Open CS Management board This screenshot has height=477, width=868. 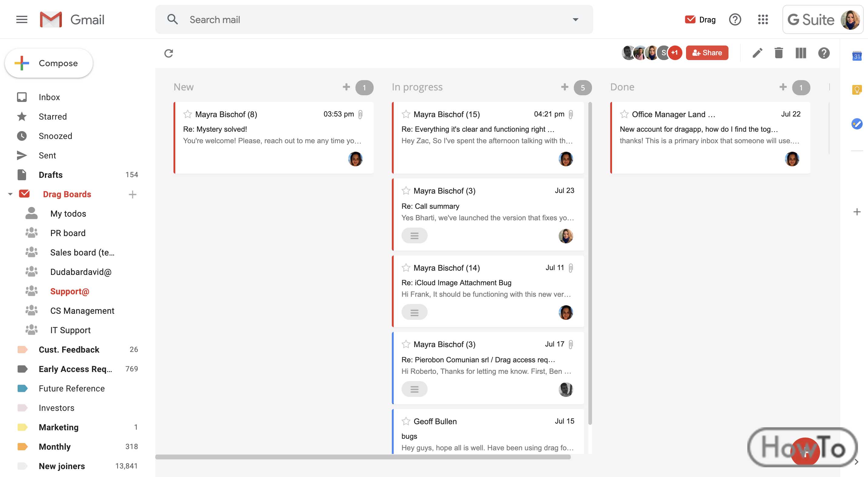tap(82, 311)
